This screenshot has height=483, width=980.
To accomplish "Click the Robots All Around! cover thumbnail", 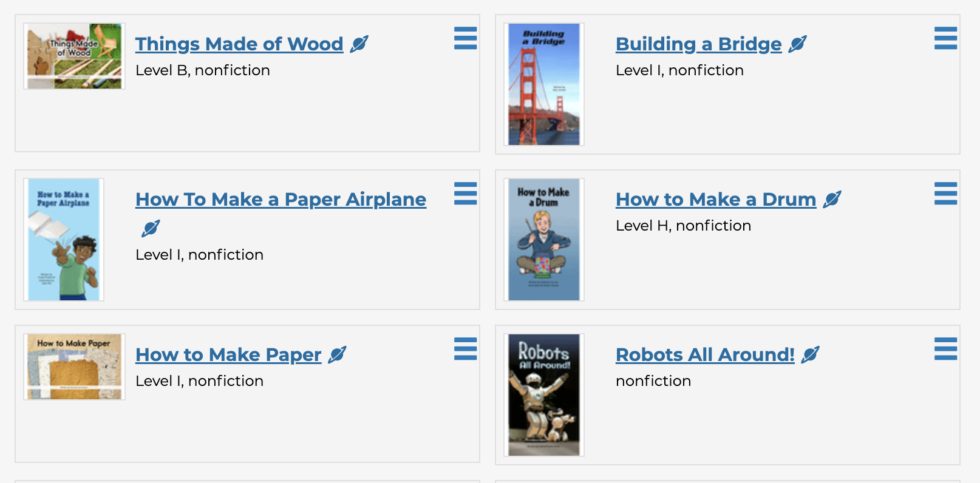I will click(x=543, y=395).
